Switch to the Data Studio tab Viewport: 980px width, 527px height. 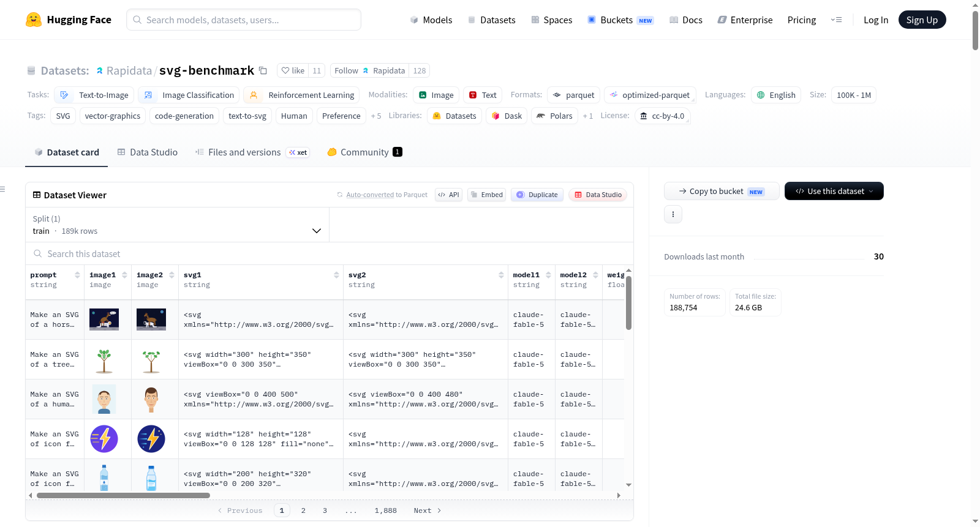[148, 152]
